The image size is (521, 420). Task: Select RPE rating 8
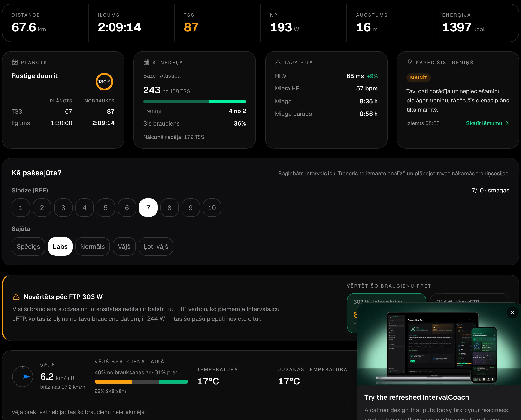pyautogui.click(x=170, y=208)
